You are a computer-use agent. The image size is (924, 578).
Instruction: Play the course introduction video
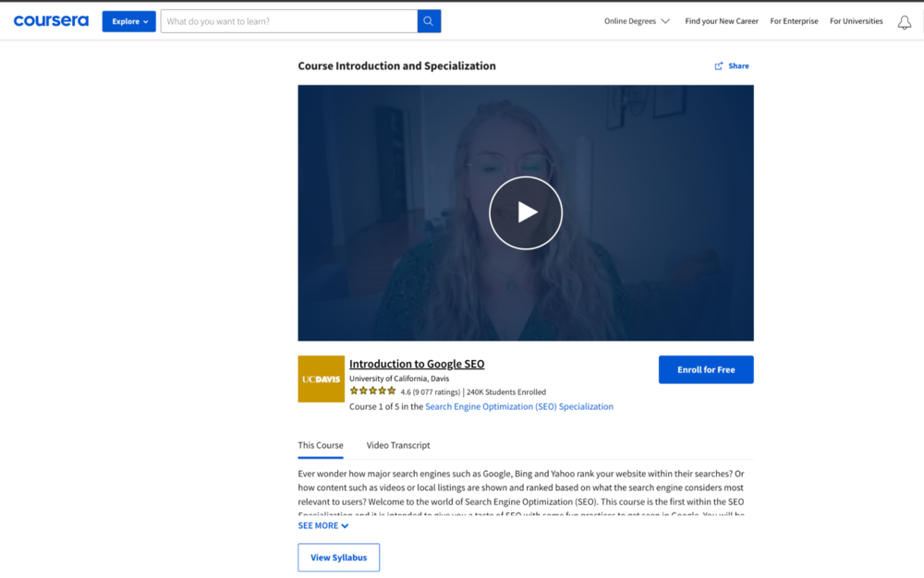tap(526, 212)
